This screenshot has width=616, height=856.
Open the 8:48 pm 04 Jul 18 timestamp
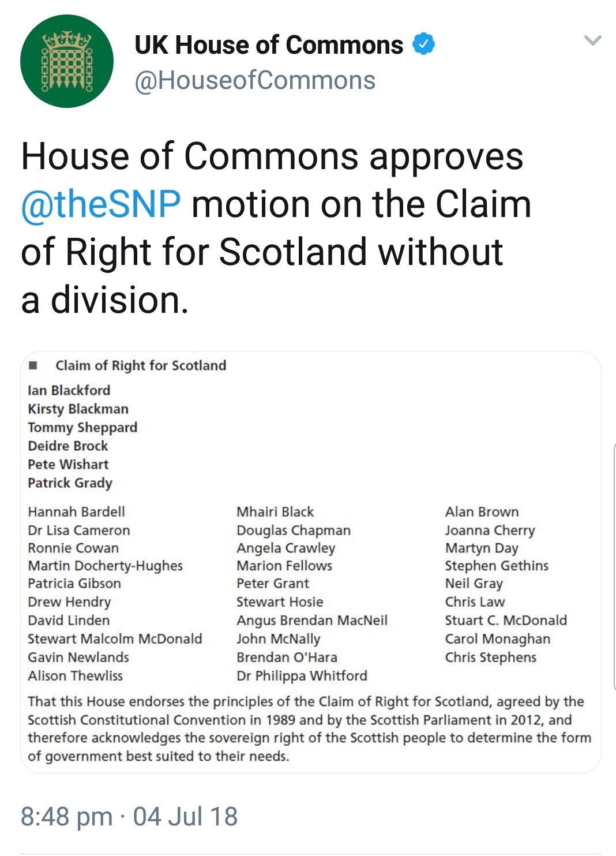pyautogui.click(x=129, y=816)
